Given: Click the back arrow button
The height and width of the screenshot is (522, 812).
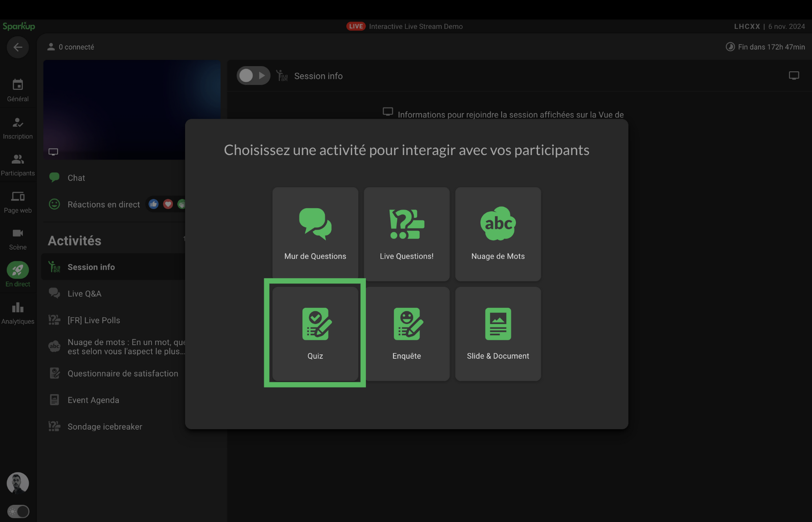Looking at the screenshot, I should pos(18,47).
